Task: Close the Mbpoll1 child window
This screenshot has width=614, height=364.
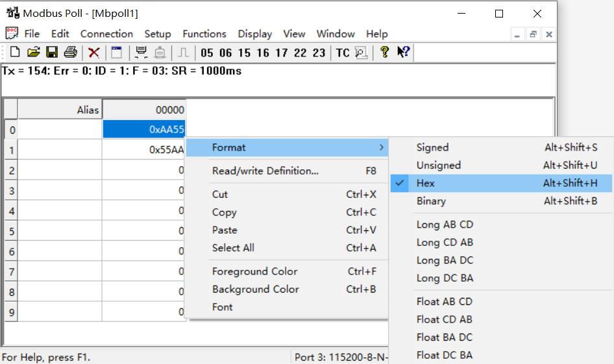Action: point(549,34)
